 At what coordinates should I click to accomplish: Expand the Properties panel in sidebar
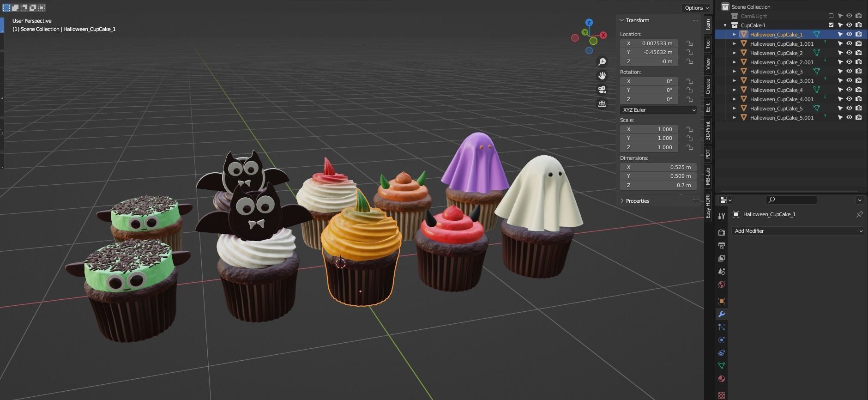(x=622, y=201)
